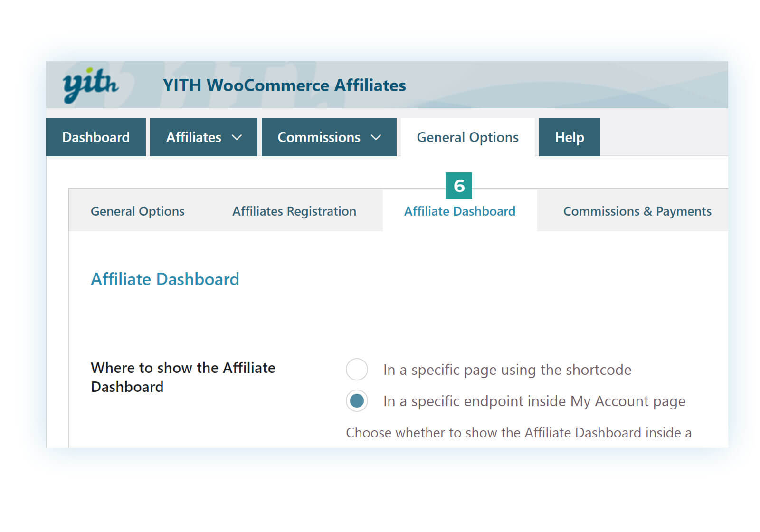Switch to General Options sub-tab
760x532 pixels.
(x=138, y=211)
